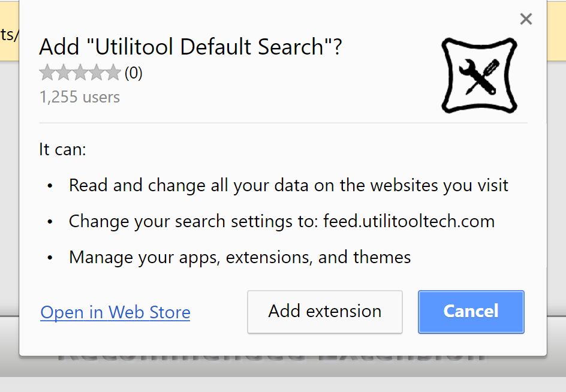Click the fifth rating star

[113, 73]
